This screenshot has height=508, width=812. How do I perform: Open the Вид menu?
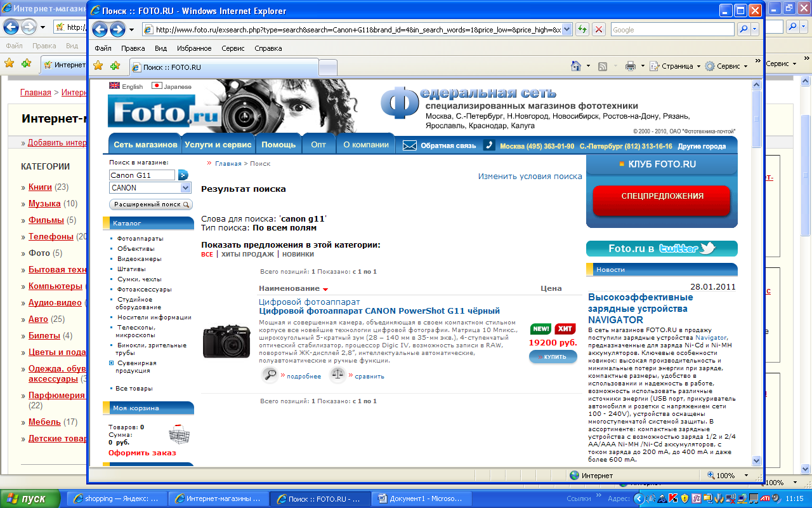click(x=161, y=48)
